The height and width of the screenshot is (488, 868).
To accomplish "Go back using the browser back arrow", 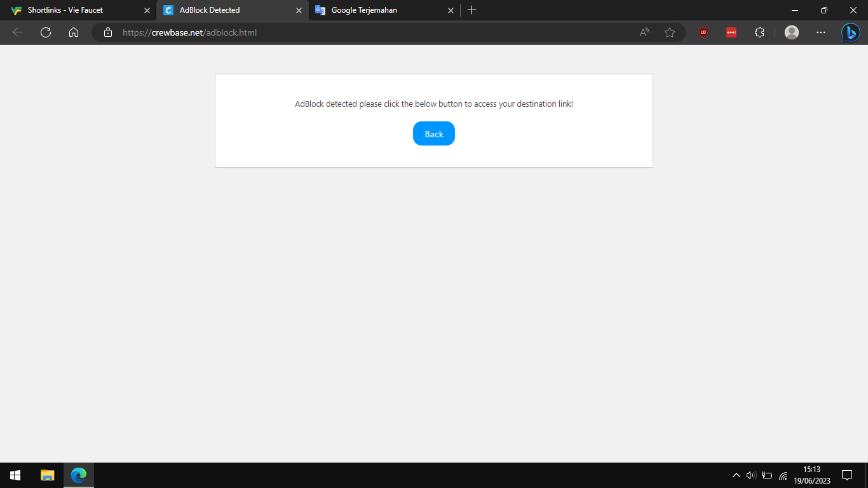I will [17, 32].
